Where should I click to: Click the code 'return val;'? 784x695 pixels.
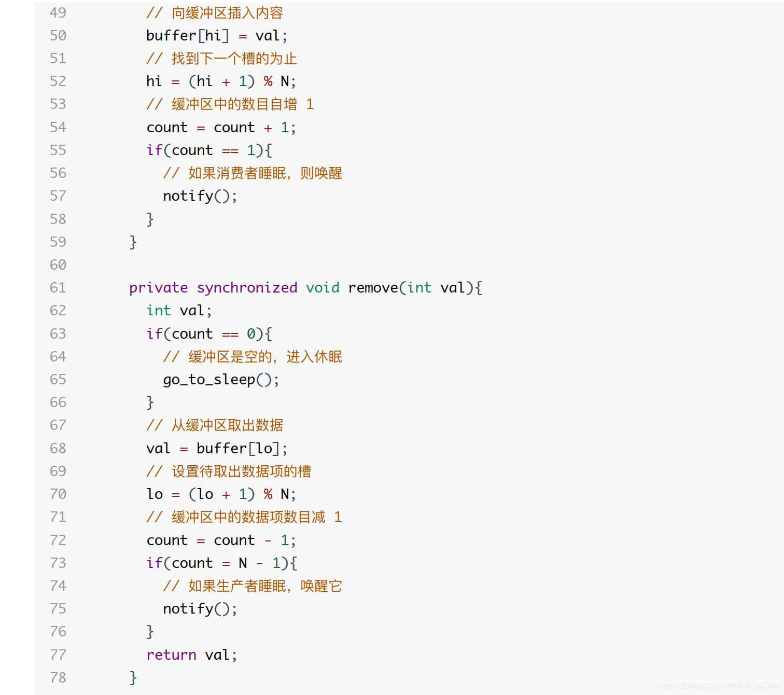(192, 655)
